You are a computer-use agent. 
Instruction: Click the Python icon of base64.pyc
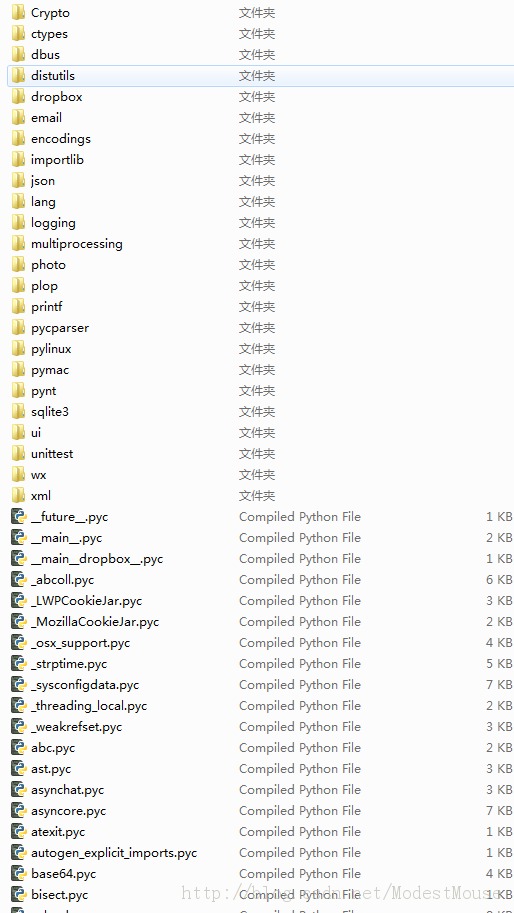pyautogui.click(x=19, y=873)
